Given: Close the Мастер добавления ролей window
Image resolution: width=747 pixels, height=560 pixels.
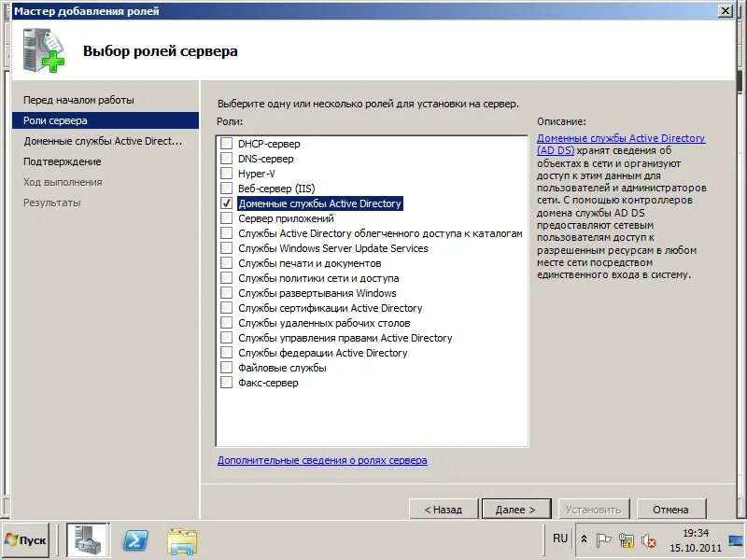Looking at the screenshot, I should [726, 10].
